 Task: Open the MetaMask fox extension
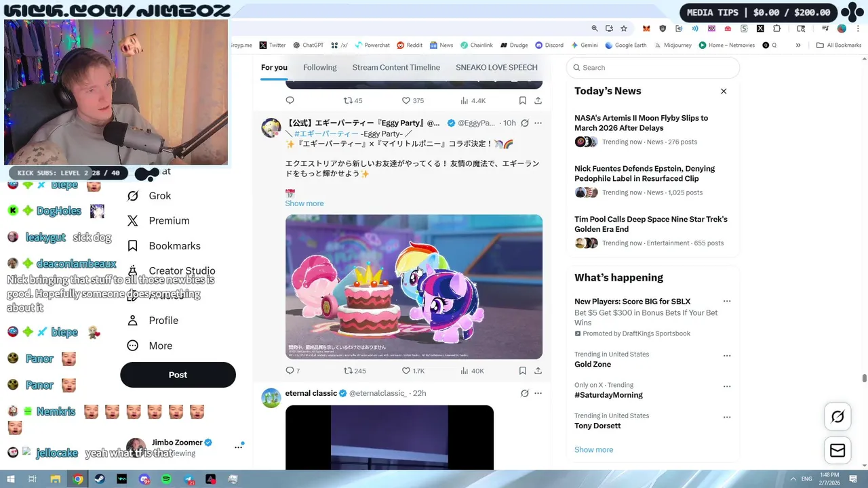[646, 28]
